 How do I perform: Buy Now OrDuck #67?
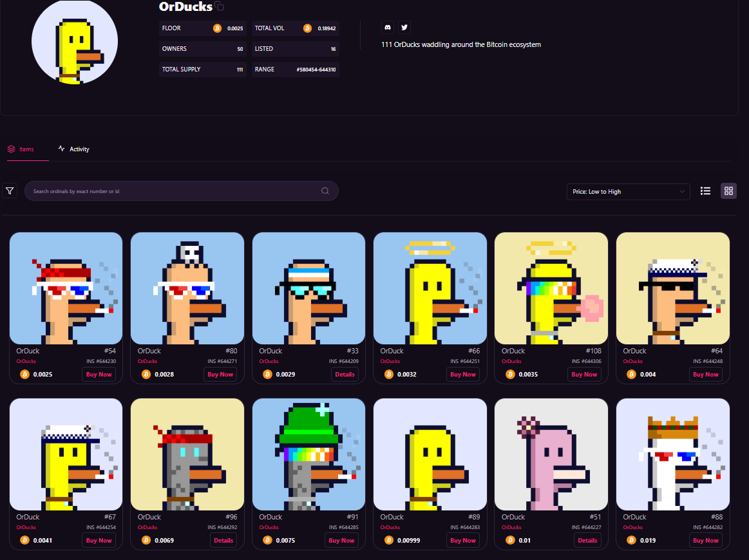pos(99,541)
